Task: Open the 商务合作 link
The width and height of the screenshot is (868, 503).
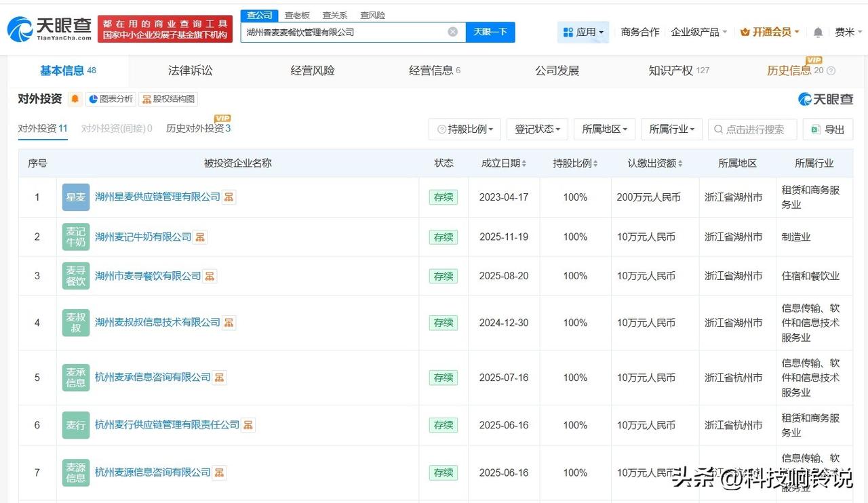Action: 640,32
